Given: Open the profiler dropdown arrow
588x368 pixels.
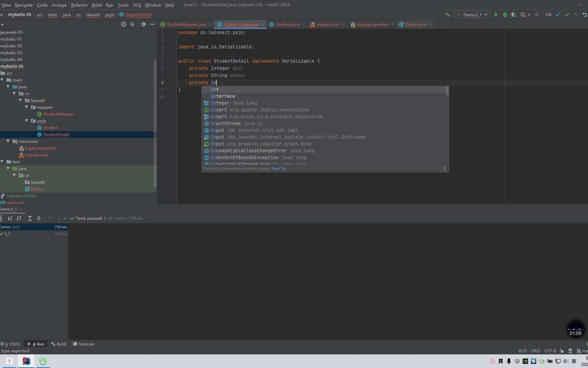Looking at the screenshot, I should pos(529,15).
